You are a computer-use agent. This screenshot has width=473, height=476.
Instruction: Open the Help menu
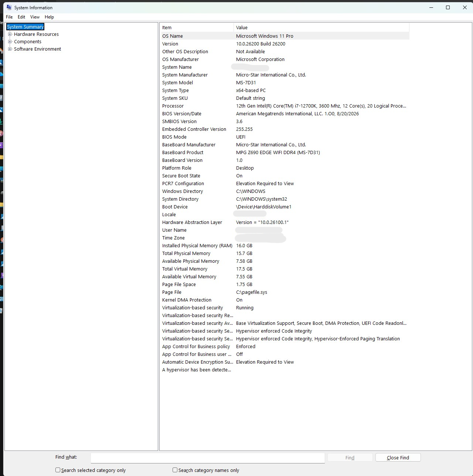pos(49,17)
